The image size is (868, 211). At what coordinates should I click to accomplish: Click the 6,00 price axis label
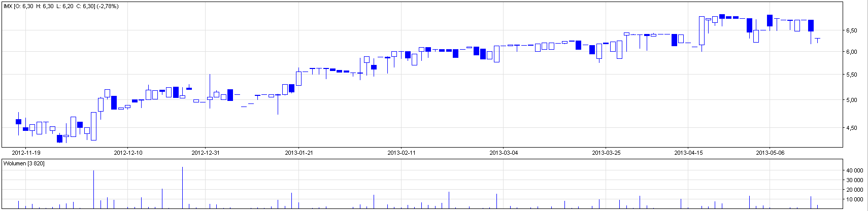(x=851, y=52)
